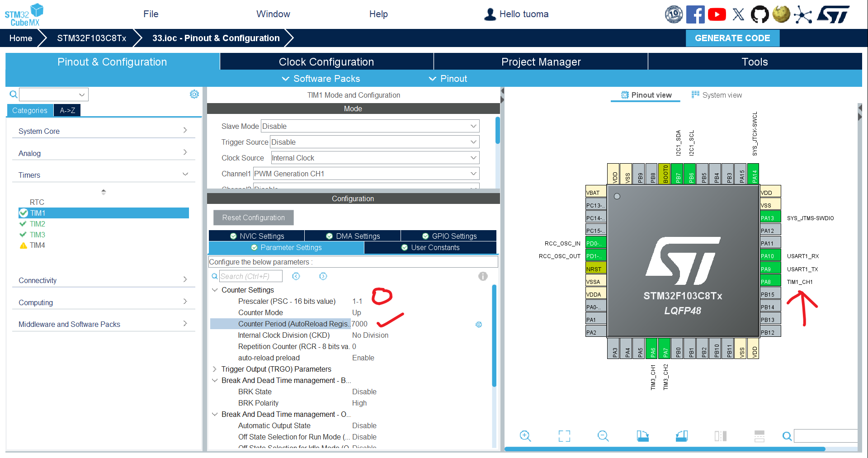Click the parameter search magnifier icon

click(215, 276)
